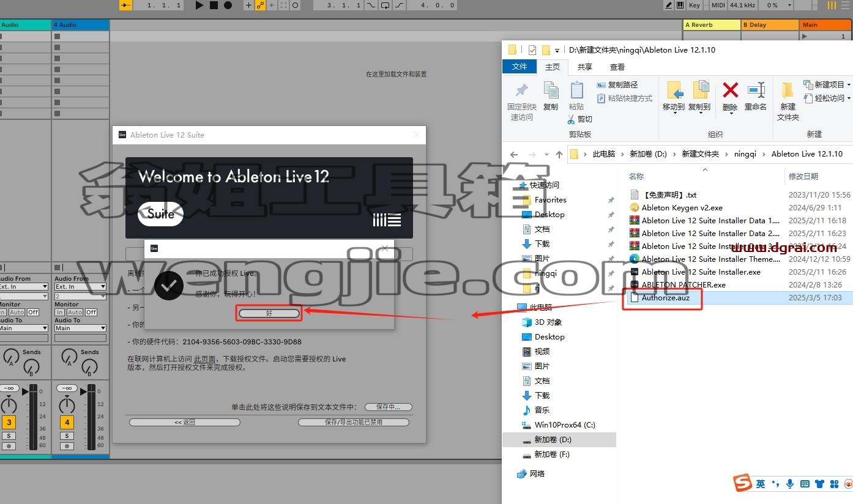
Task: Set track 3 Monitor to Off
Action: click(x=33, y=312)
